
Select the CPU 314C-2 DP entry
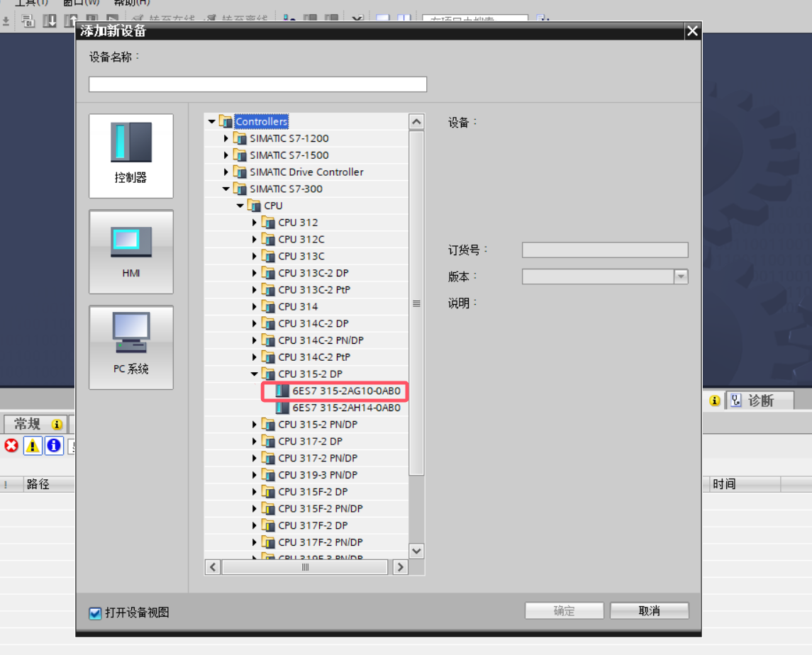click(313, 323)
